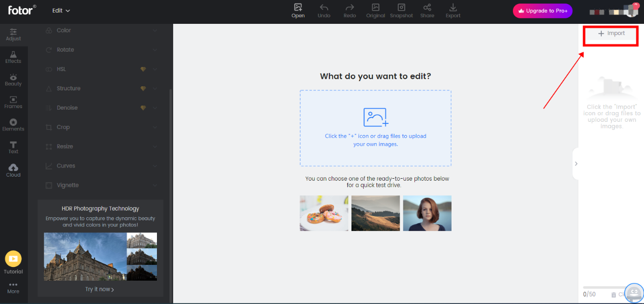The image size is (644, 304).
Task: Open the Effects panel
Action: pyautogui.click(x=13, y=57)
